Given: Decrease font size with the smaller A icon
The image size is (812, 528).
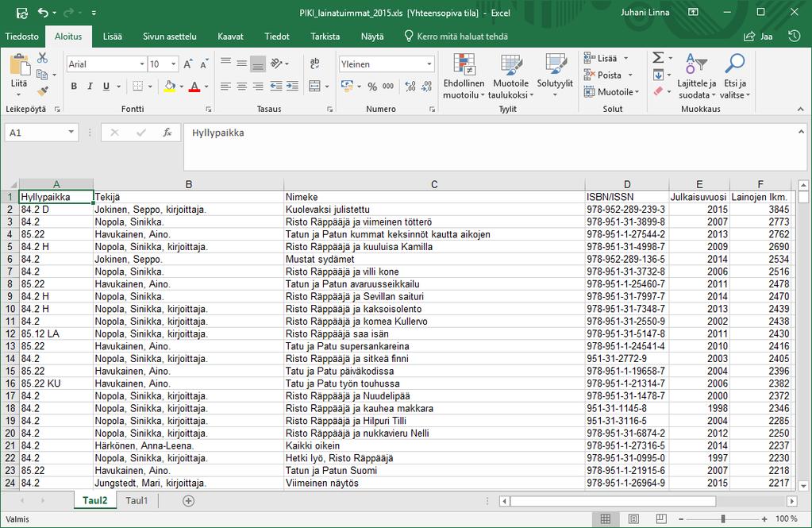Looking at the screenshot, I should coord(204,64).
